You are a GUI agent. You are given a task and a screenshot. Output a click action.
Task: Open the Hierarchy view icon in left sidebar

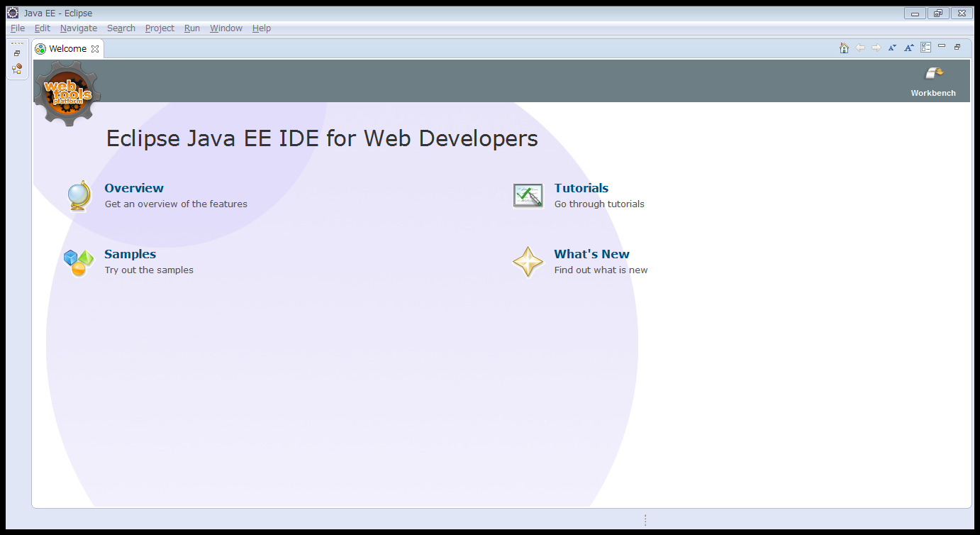[x=17, y=69]
